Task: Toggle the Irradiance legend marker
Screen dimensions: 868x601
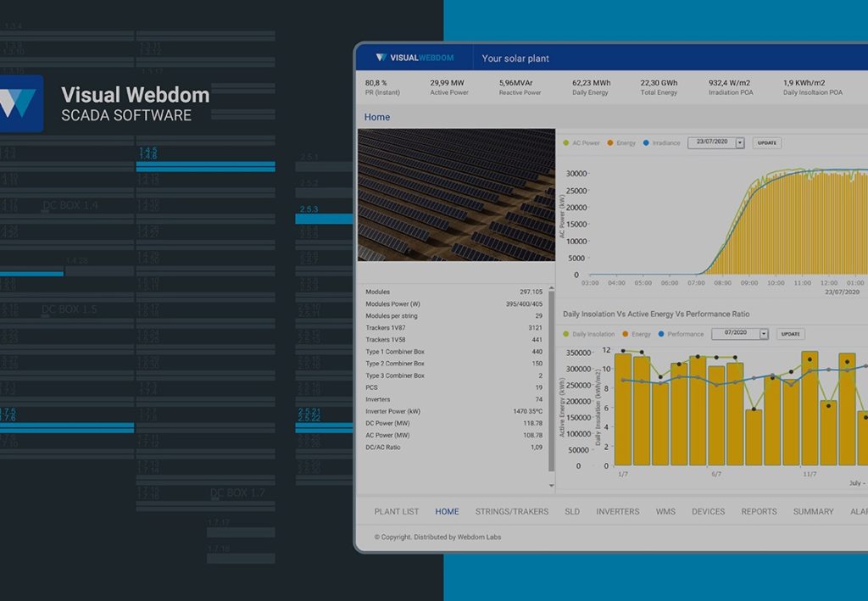Action: point(645,142)
